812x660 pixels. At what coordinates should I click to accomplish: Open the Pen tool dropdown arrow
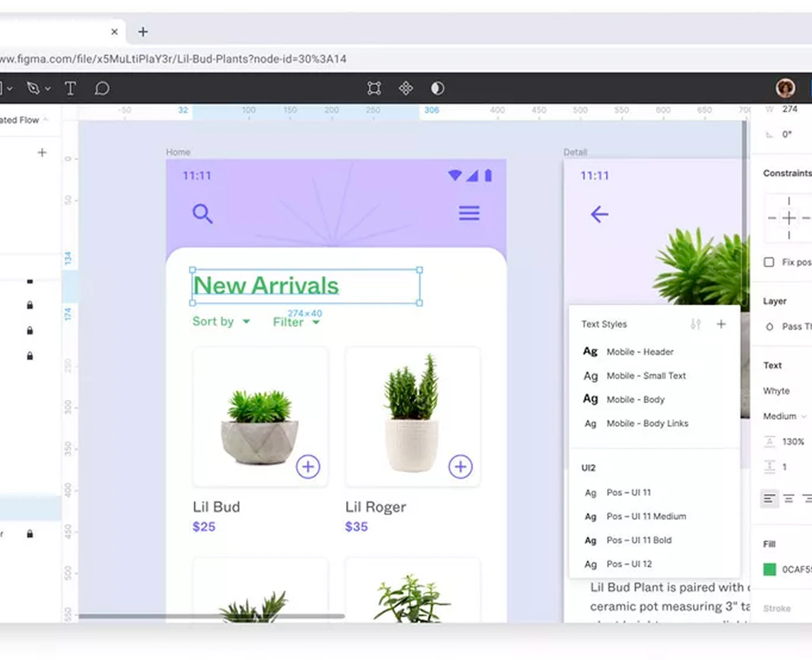[48, 89]
